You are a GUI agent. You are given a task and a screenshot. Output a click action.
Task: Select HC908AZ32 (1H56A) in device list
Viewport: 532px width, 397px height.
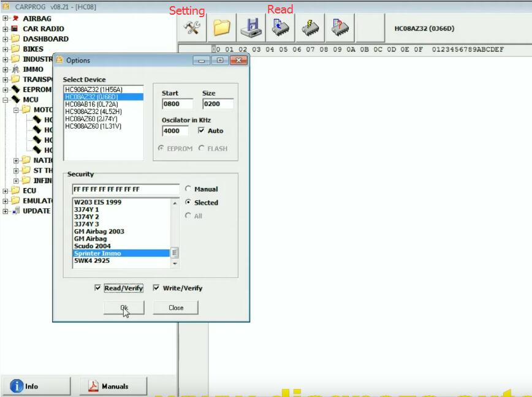tap(94, 89)
